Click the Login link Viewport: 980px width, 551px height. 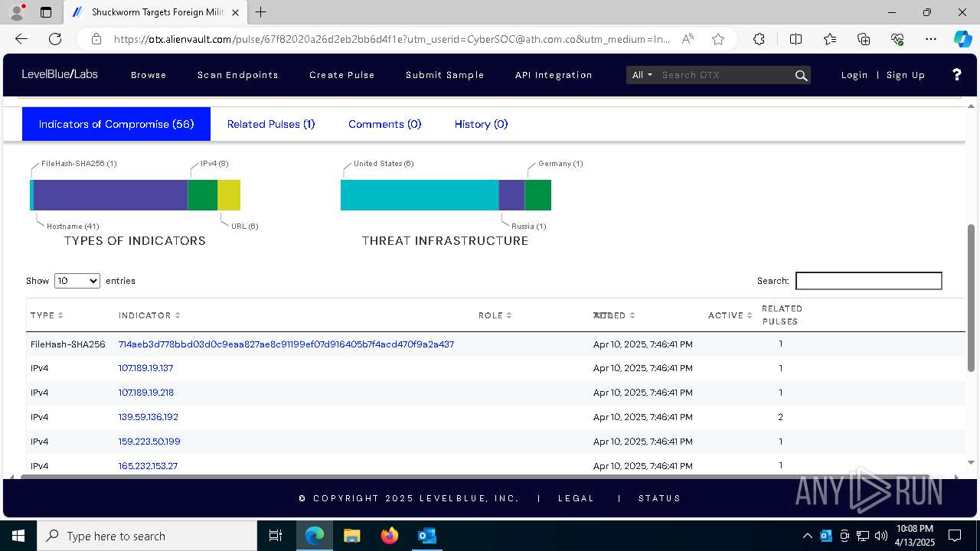(854, 75)
